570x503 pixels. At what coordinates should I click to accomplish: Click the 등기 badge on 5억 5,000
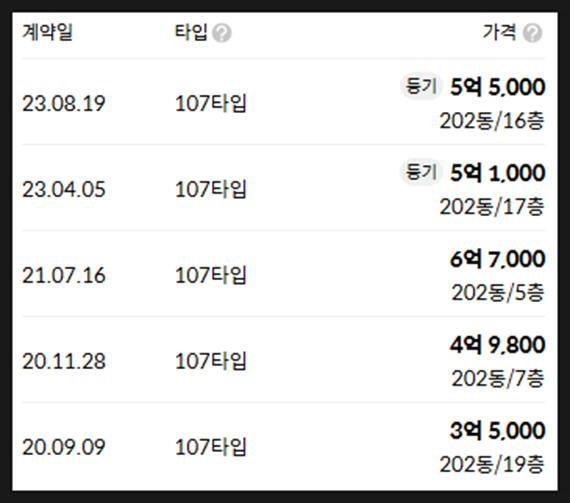[x=421, y=86]
